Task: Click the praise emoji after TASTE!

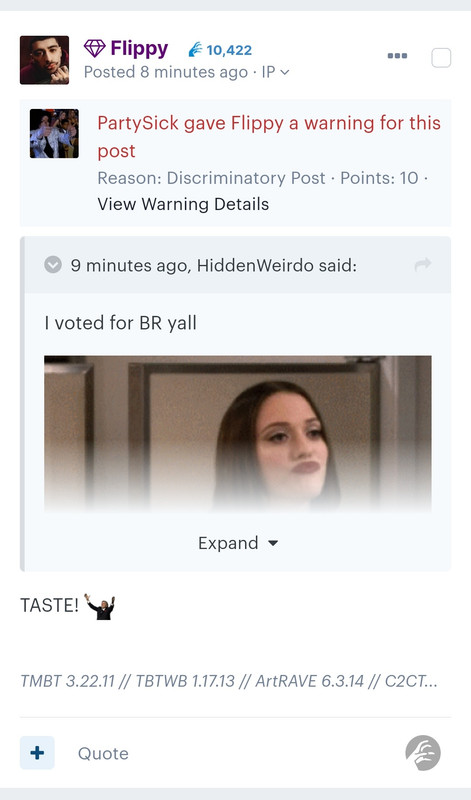Action: tap(100, 606)
